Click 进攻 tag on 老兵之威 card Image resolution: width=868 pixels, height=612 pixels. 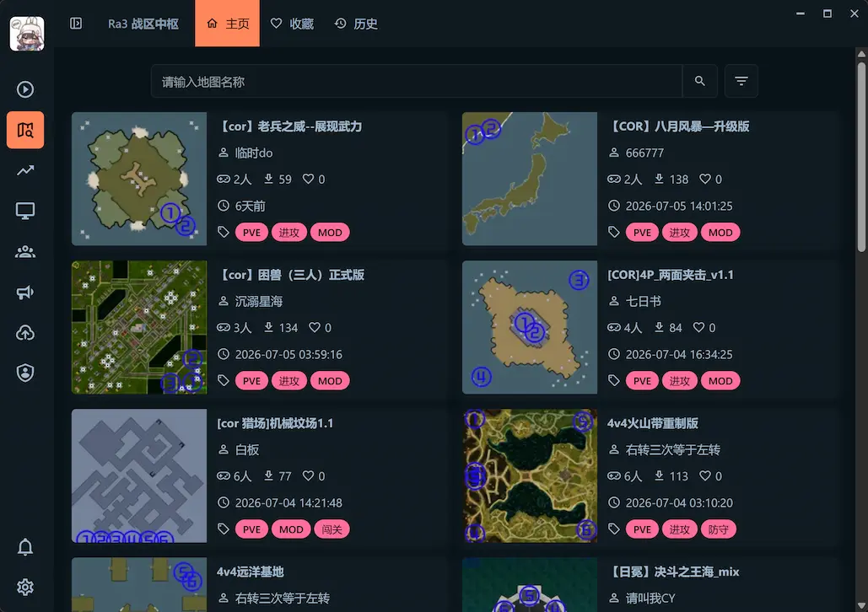[x=289, y=233]
